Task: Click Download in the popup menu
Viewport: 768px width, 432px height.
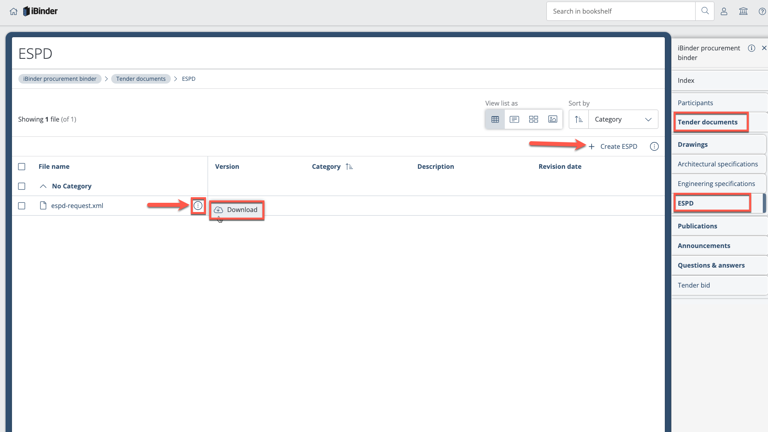Action: (236, 210)
